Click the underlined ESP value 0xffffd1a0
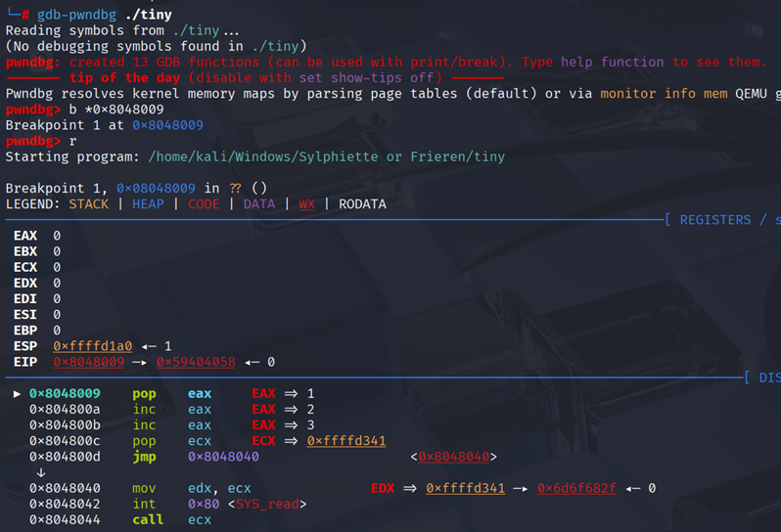The height and width of the screenshot is (532, 781). click(92, 346)
